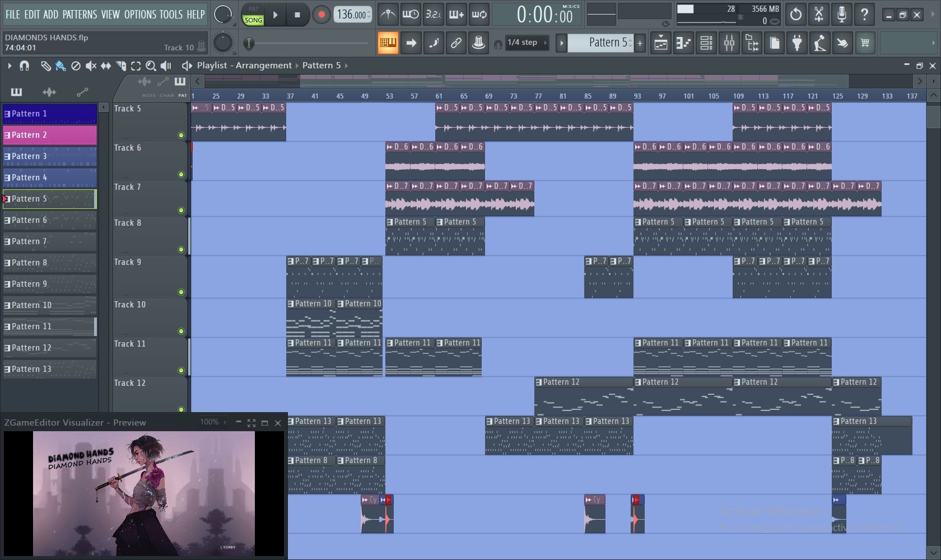Toggle loop recording icon
Screen dimensions: 941x560
(479, 15)
